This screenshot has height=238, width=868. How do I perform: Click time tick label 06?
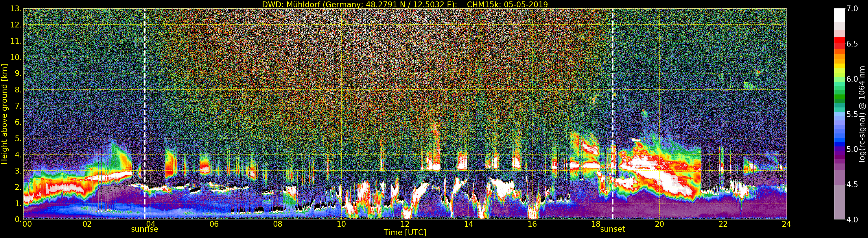click(214, 224)
